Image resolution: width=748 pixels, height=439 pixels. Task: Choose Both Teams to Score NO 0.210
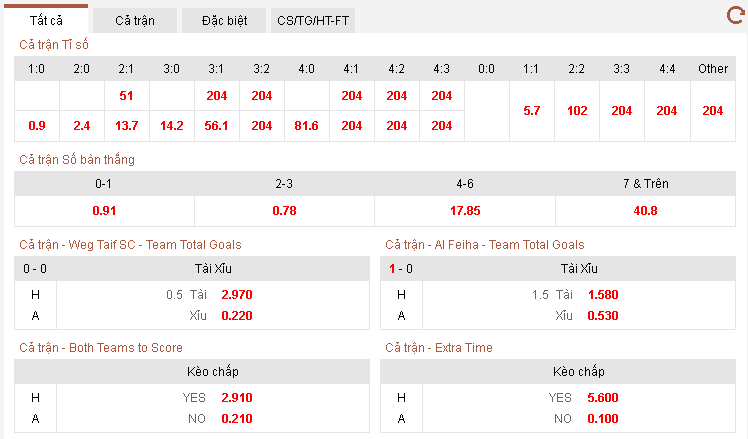click(236, 419)
